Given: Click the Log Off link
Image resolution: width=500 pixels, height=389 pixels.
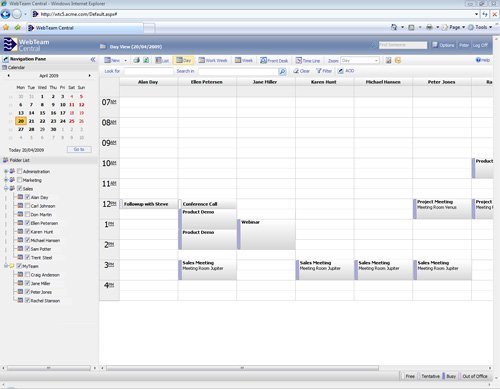Looking at the screenshot, I should point(480,45).
